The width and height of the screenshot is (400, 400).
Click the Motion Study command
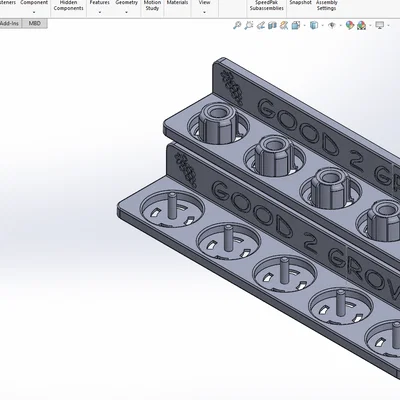(x=152, y=5)
